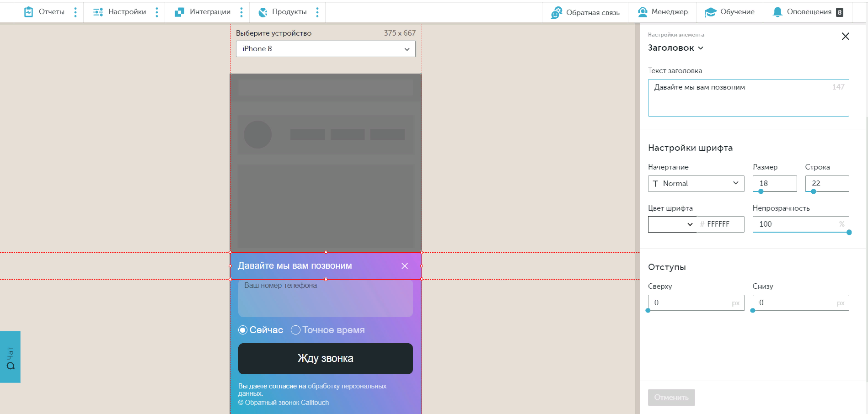The width and height of the screenshot is (868, 414).
Task: Expand the Заголовок element selector
Action: tap(675, 48)
